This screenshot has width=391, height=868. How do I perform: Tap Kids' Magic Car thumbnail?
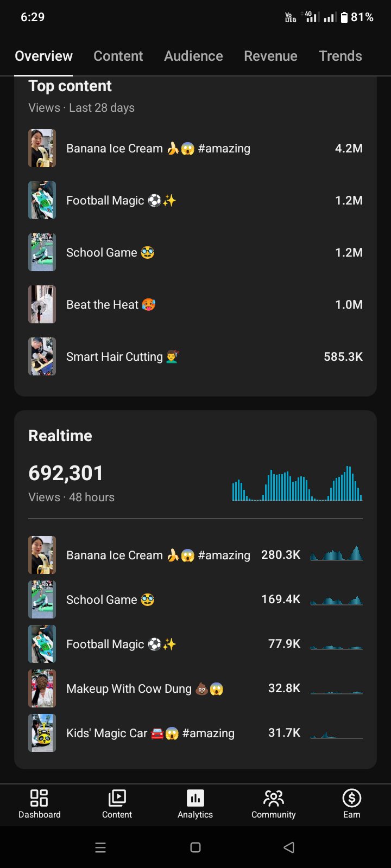click(42, 733)
